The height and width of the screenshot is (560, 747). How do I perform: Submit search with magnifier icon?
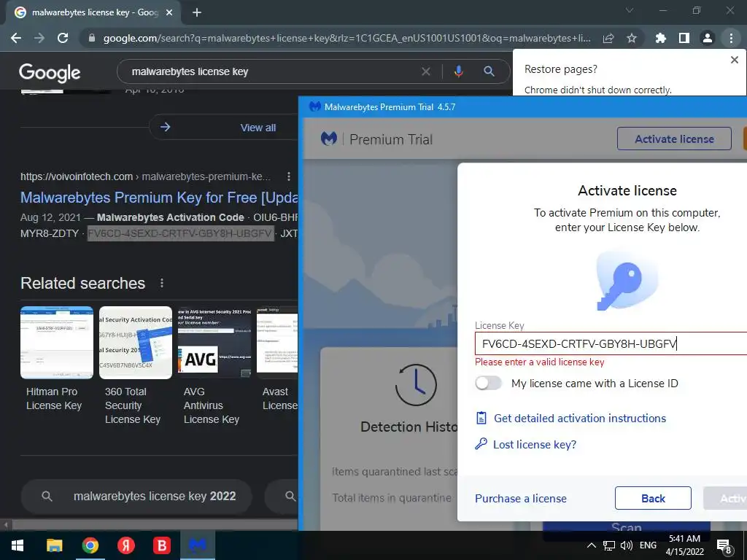[x=489, y=71]
